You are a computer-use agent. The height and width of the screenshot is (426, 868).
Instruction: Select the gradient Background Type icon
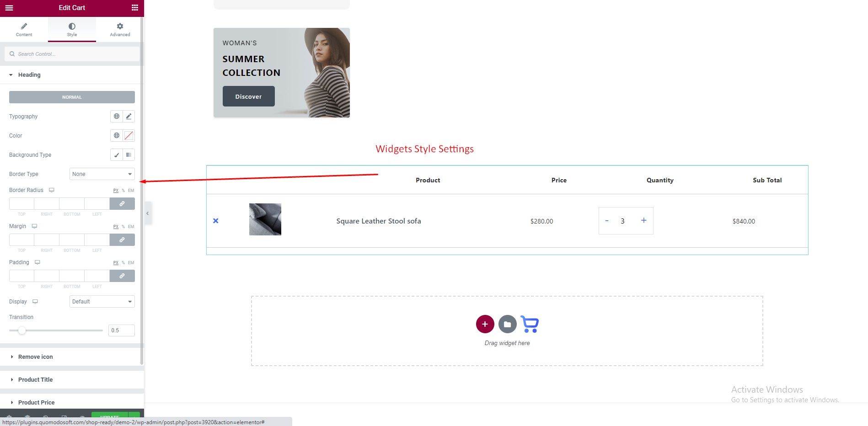[129, 155]
